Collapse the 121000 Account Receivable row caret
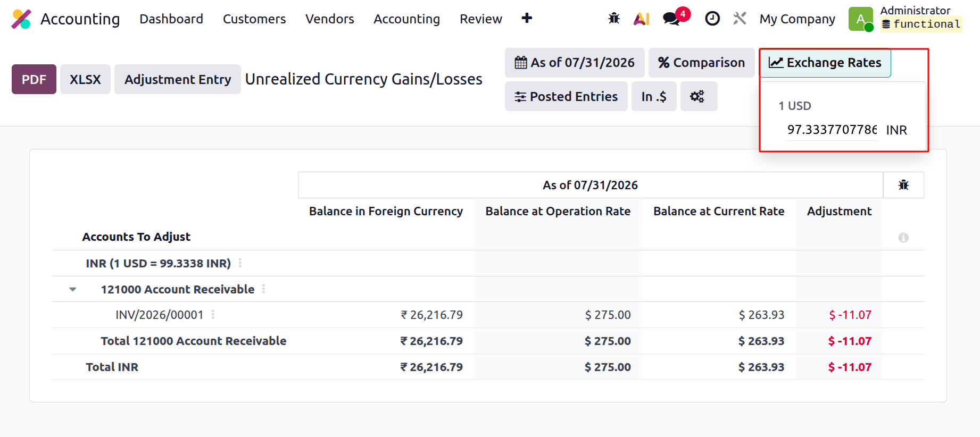Screen dimensions: 980x437 click(x=73, y=289)
